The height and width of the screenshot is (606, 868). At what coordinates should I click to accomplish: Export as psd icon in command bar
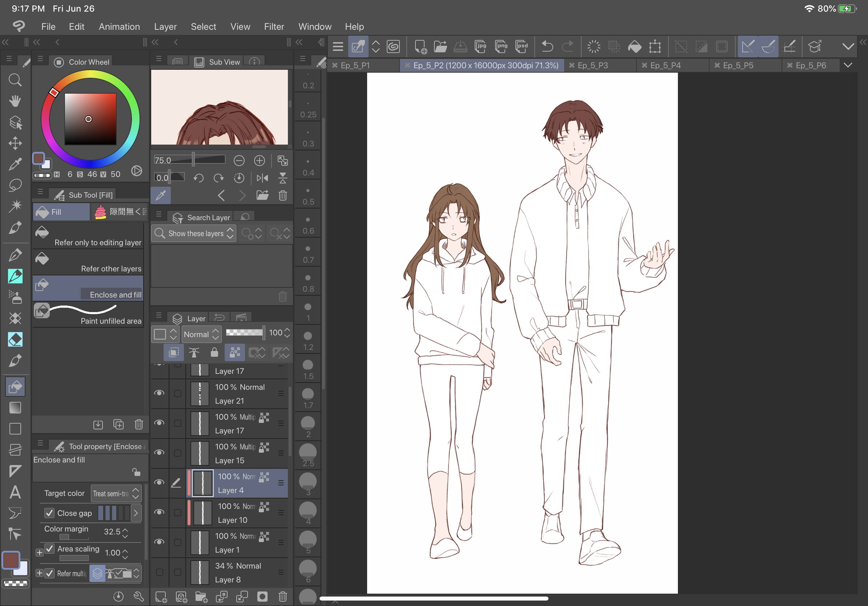click(522, 47)
